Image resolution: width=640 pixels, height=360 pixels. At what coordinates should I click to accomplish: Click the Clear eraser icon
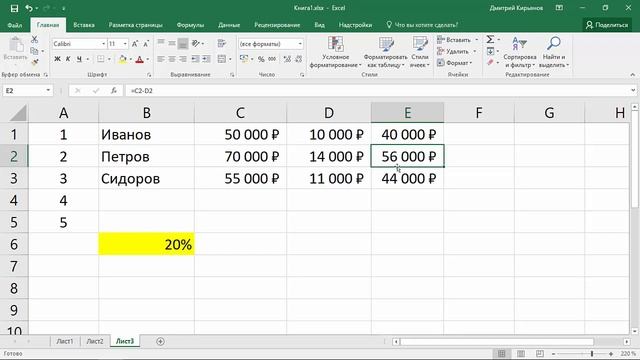(490, 62)
